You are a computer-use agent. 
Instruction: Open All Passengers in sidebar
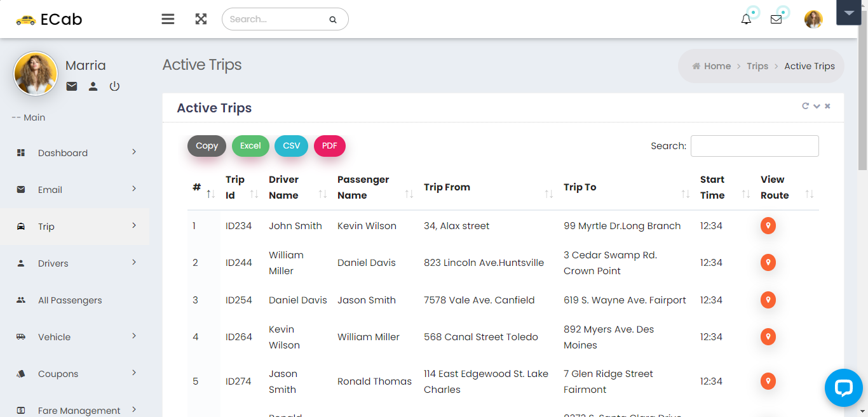tap(70, 300)
